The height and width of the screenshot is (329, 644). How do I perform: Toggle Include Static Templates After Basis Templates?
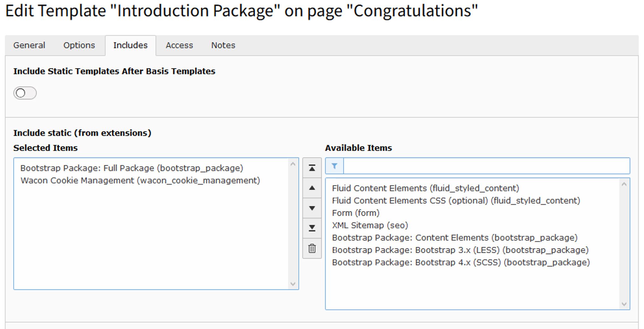(x=25, y=93)
